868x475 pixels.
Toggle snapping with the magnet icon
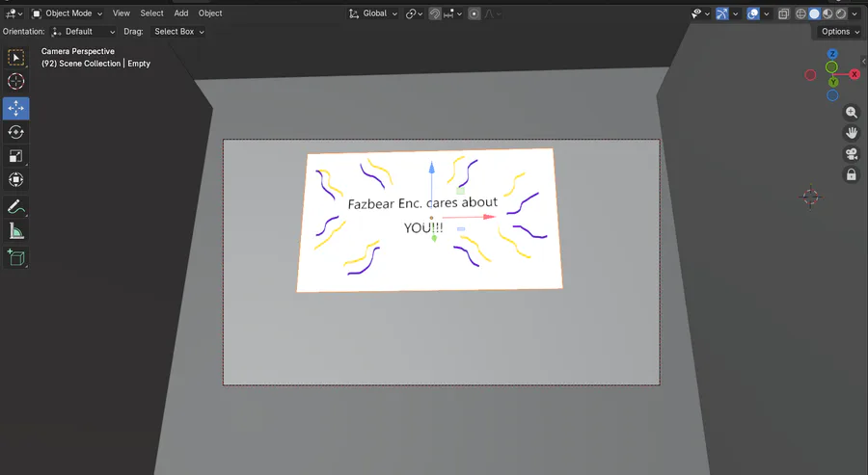pos(435,13)
